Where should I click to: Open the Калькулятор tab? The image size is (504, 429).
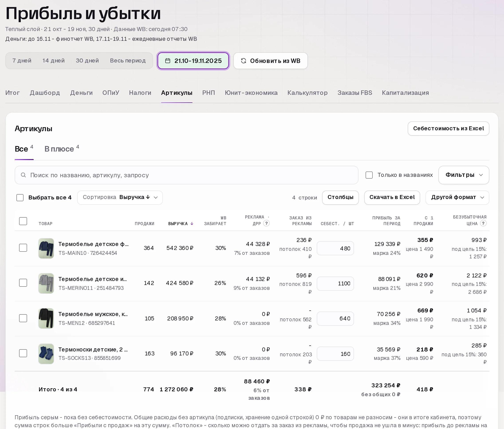307,93
